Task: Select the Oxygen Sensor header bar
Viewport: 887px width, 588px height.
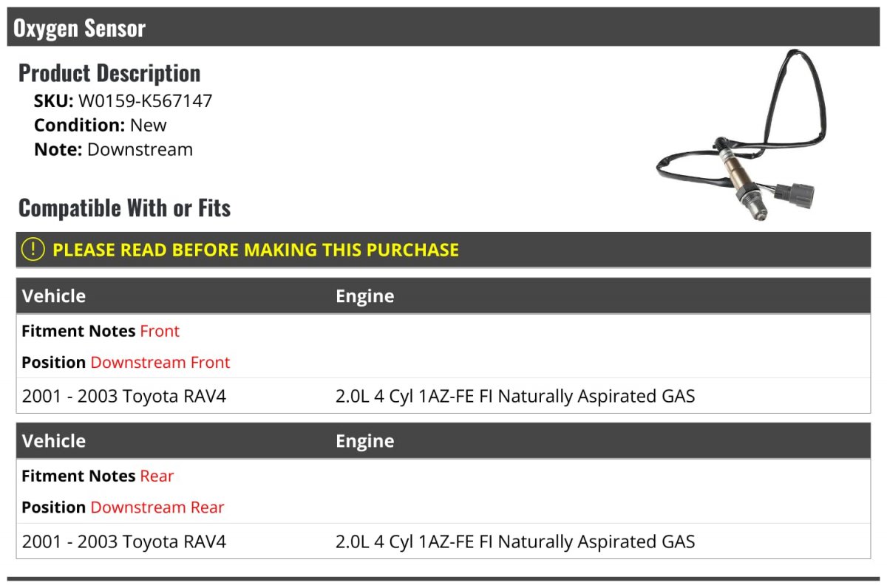Action: coord(443,27)
